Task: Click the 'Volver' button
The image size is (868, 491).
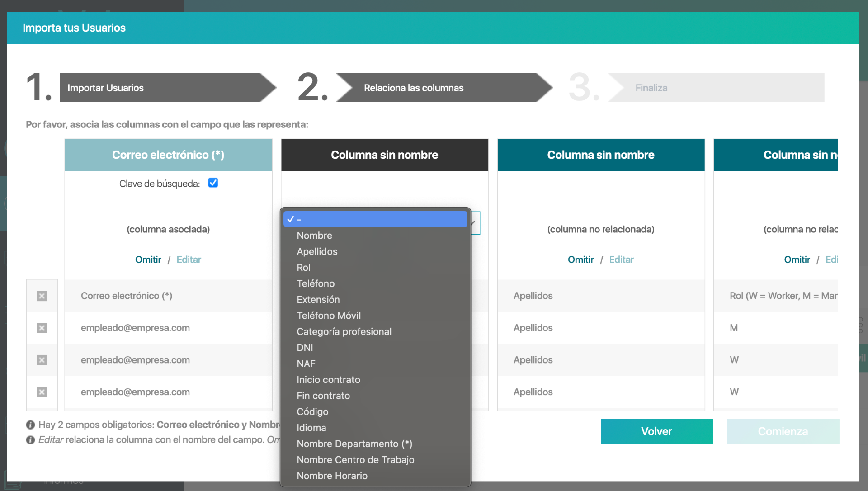Action: [x=656, y=432]
